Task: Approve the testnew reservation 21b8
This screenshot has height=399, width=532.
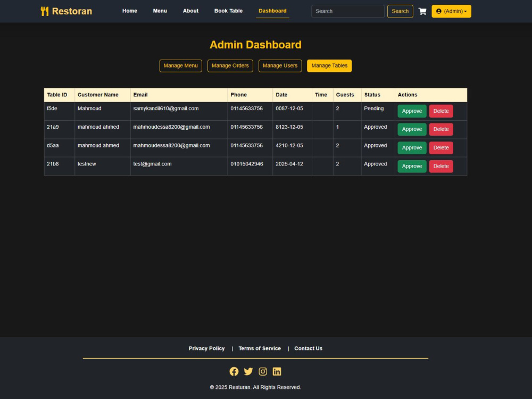Action: point(412,166)
